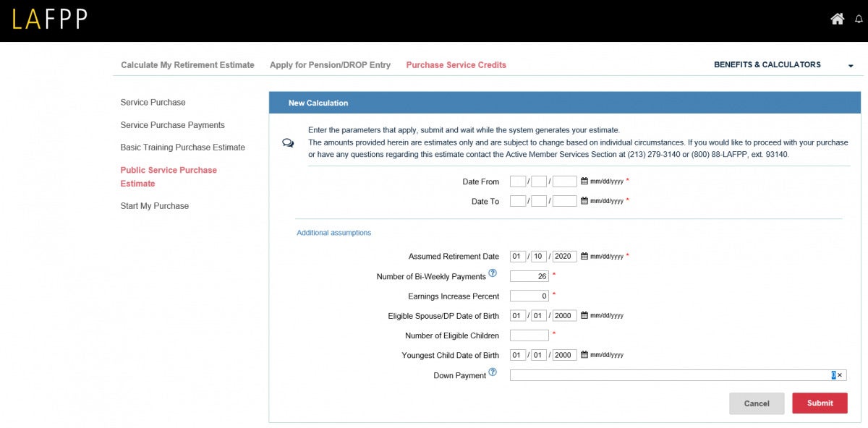Viewport: 868px width, 428px height.
Task: Open calendar for Youngest Child Date of Birth
Action: 584,355
